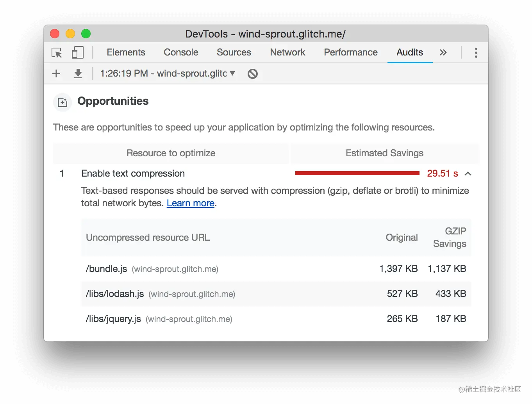Go to the Sources tab
The height and width of the screenshot is (404, 532).
(234, 52)
